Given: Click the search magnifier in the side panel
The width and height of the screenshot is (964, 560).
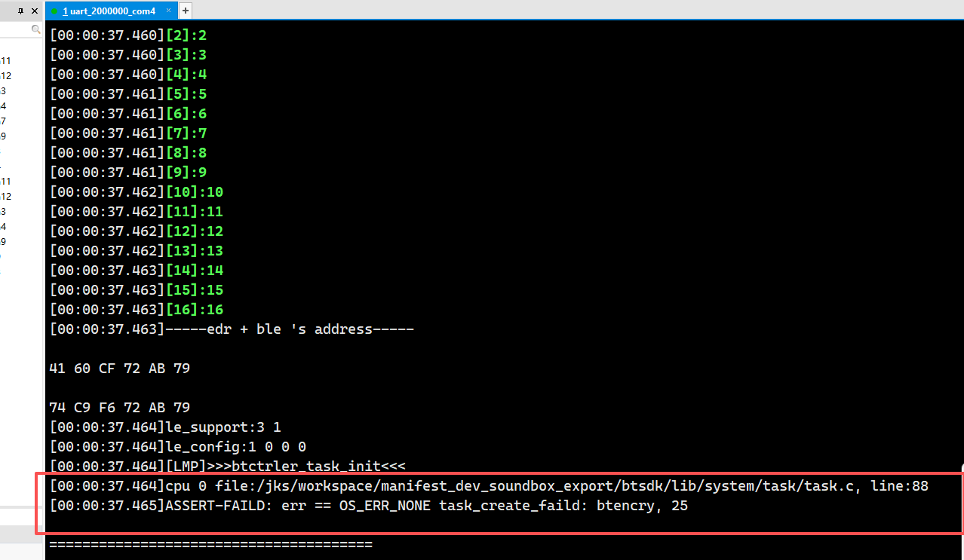Looking at the screenshot, I should pyautogui.click(x=35, y=29).
